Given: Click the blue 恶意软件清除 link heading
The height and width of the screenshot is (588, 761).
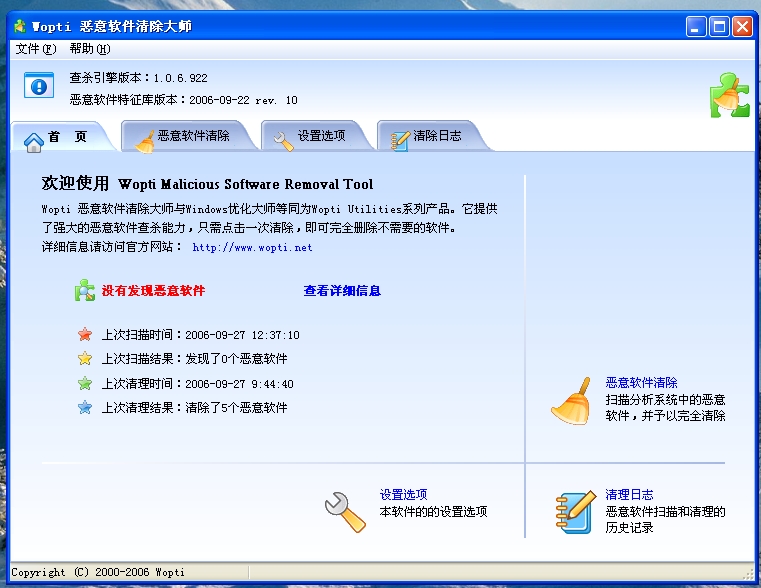Looking at the screenshot, I should pyautogui.click(x=641, y=383).
